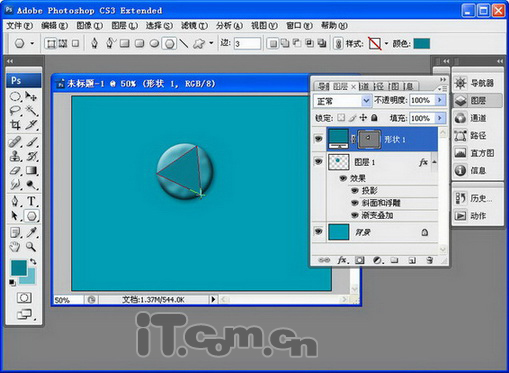509x373 pixels.
Task: Hide the 图层 1 layer
Action: point(319,162)
